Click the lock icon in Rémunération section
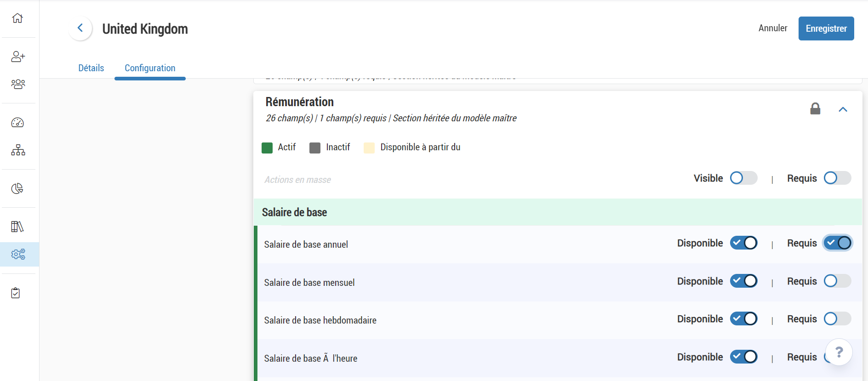Screen dimensions: 868x381 (x=815, y=109)
